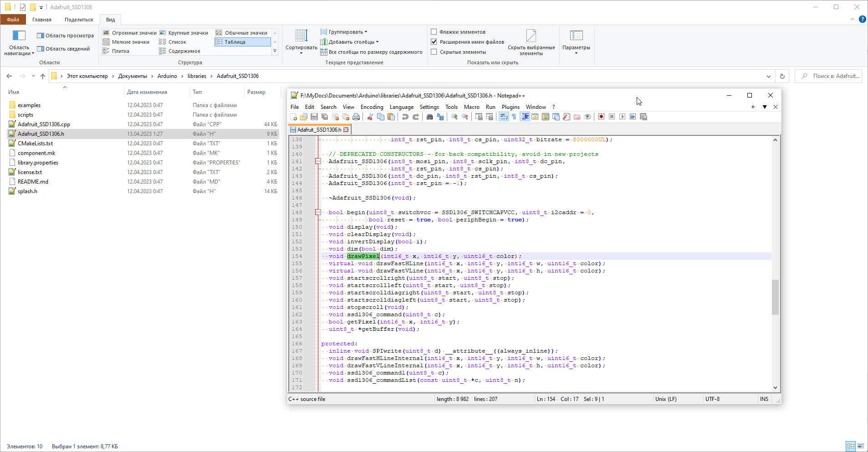The width and height of the screenshot is (868, 452).
Task: Open the Сортировать dropdown
Action: tap(301, 41)
